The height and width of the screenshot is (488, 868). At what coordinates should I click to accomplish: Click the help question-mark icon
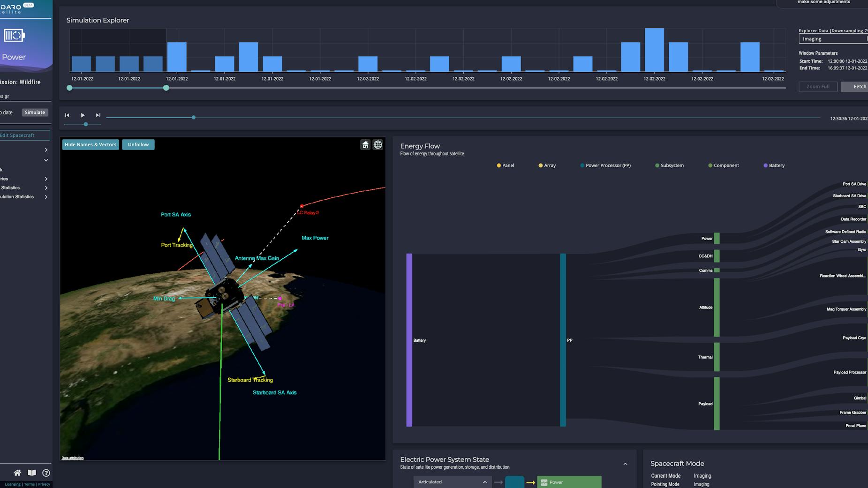pyautogui.click(x=45, y=473)
